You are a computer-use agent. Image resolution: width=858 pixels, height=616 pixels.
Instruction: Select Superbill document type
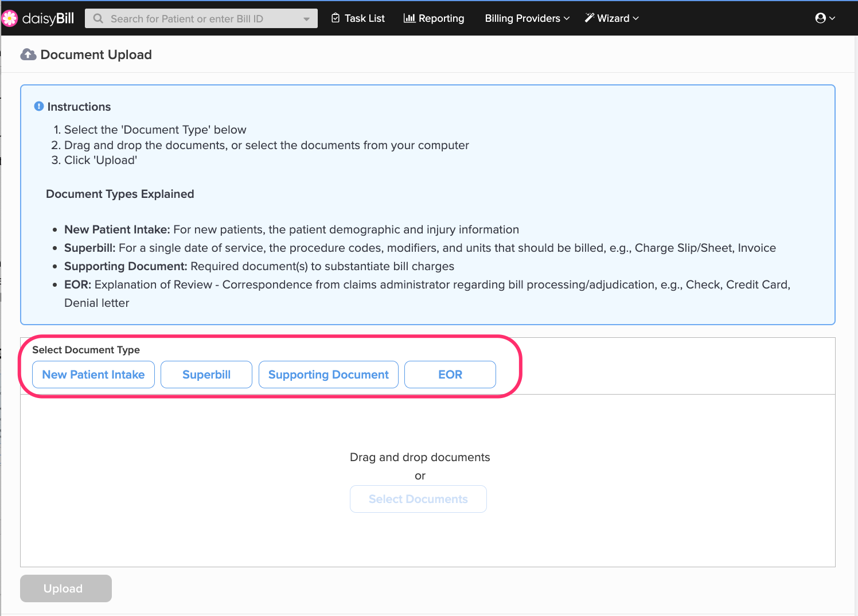coord(206,375)
